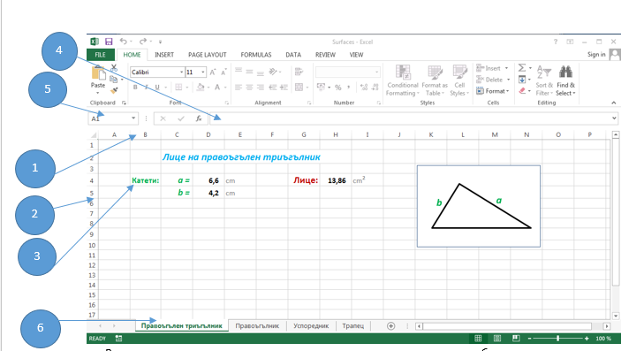
Task: Toggle Bold formatting in Font group
Action: coord(135,88)
